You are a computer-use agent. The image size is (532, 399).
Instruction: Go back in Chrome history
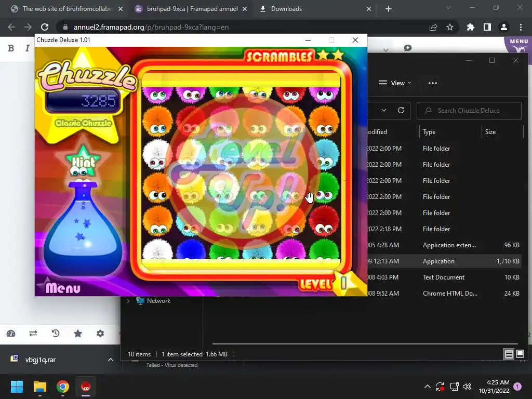[x=11, y=27]
